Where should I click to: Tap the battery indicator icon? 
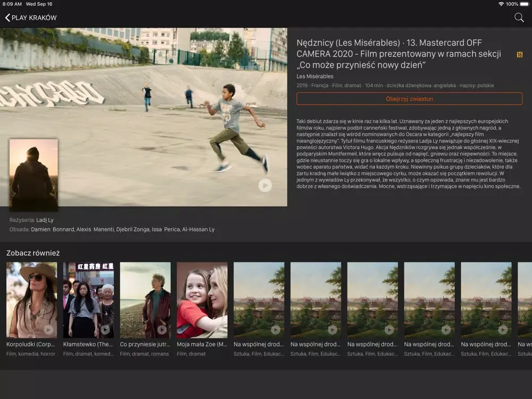[525, 4]
